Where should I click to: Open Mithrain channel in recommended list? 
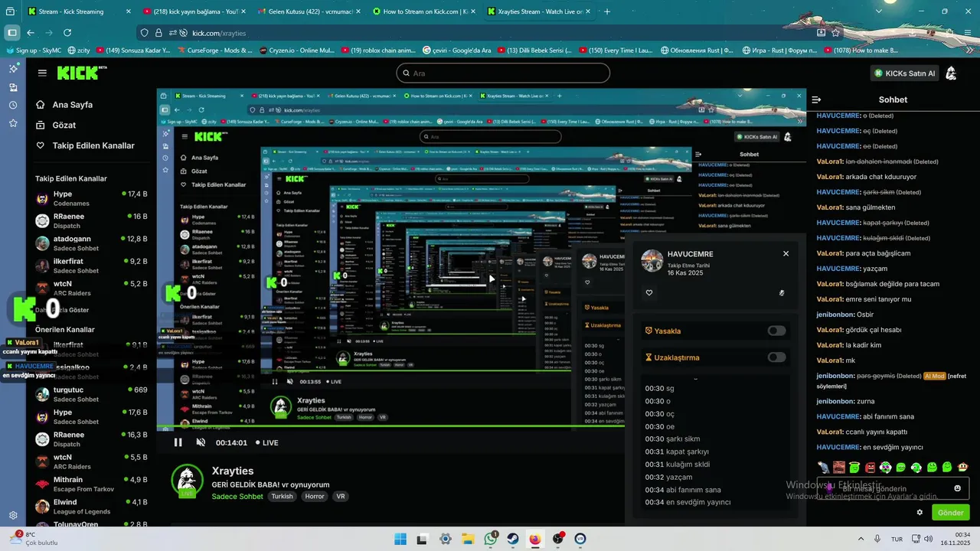click(91, 484)
